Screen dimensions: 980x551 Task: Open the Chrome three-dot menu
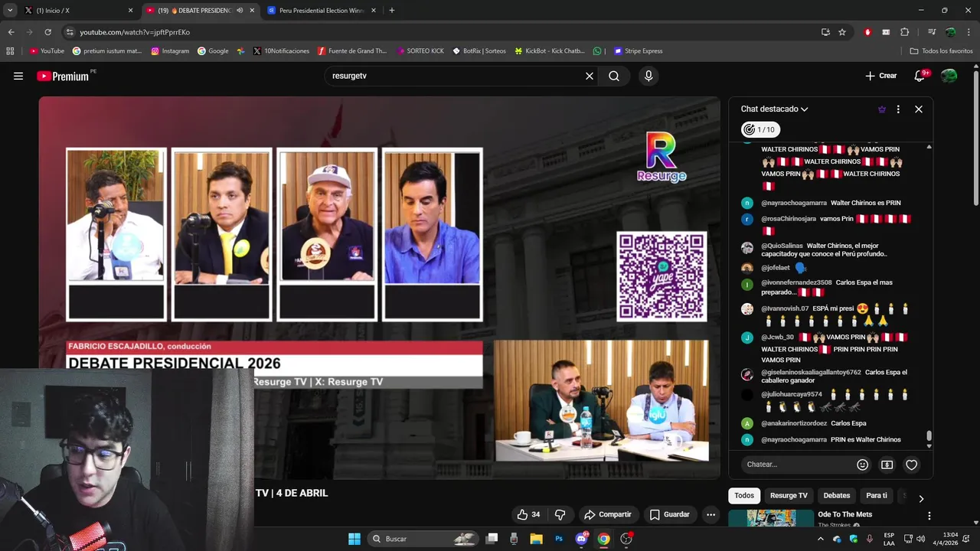coord(968,32)
